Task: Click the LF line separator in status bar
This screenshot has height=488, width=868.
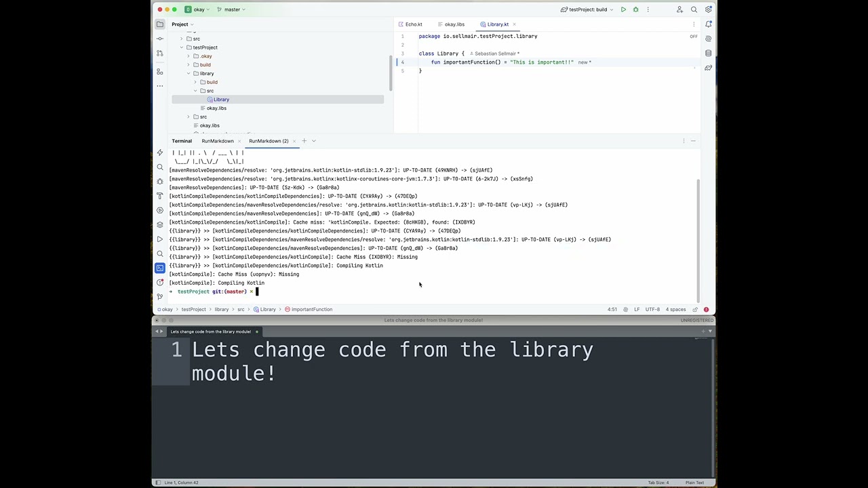Action: click(x=637, y=309)
